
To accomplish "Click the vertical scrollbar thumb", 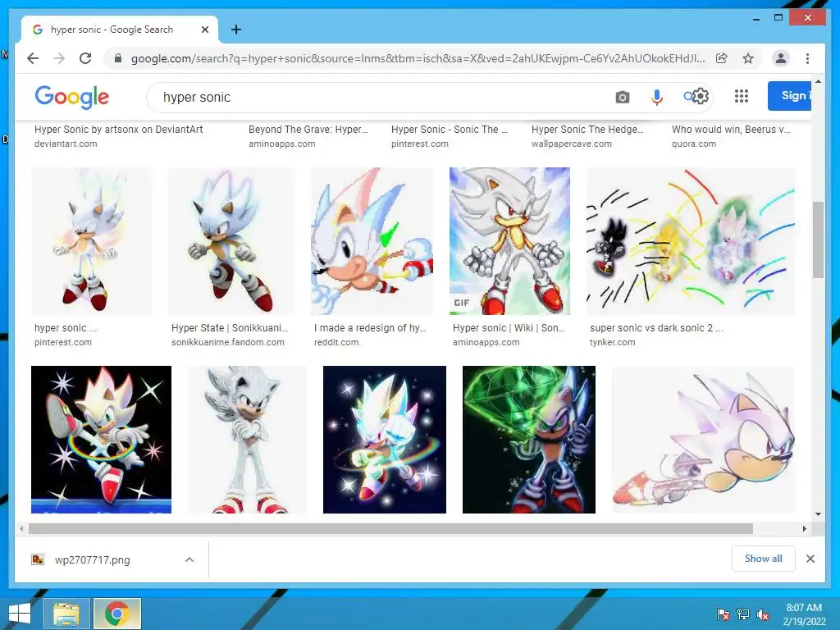I will [x=818, y=240].
